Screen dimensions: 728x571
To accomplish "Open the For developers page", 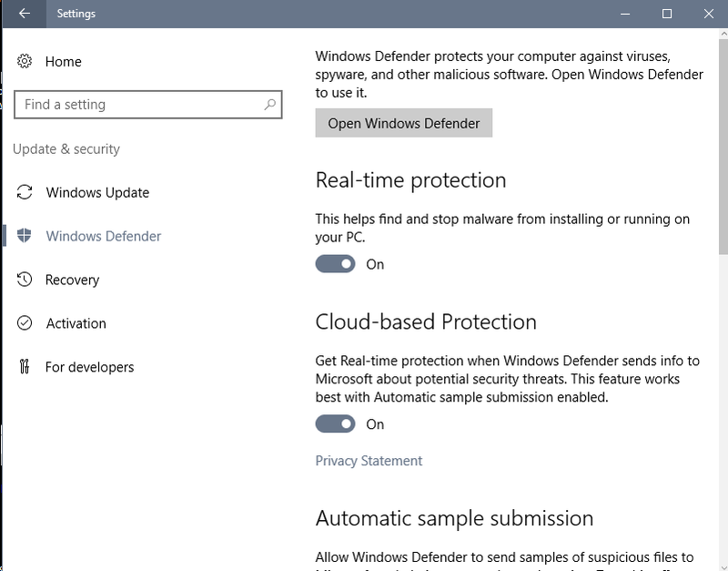I will [89, 367].
